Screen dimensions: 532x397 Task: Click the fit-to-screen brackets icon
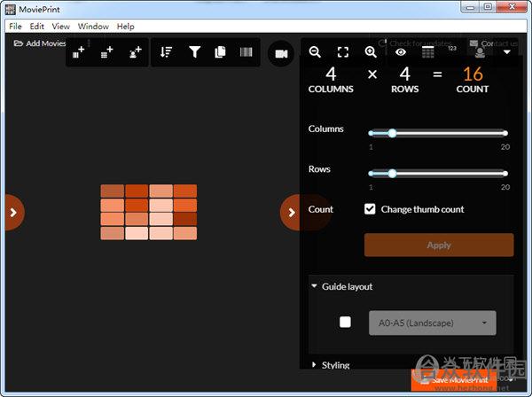click(343, 52)
